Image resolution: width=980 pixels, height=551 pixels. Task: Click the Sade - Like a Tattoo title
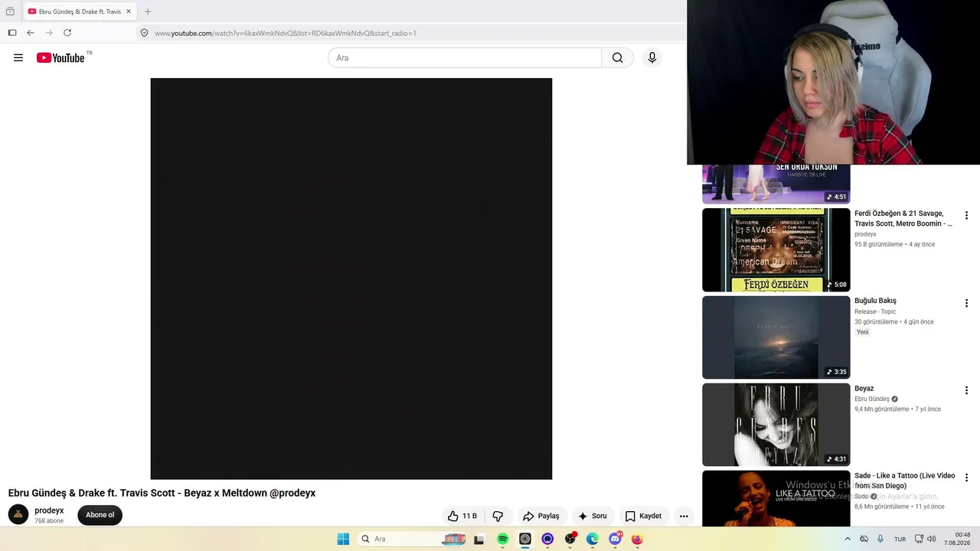(x=905, y=481)
